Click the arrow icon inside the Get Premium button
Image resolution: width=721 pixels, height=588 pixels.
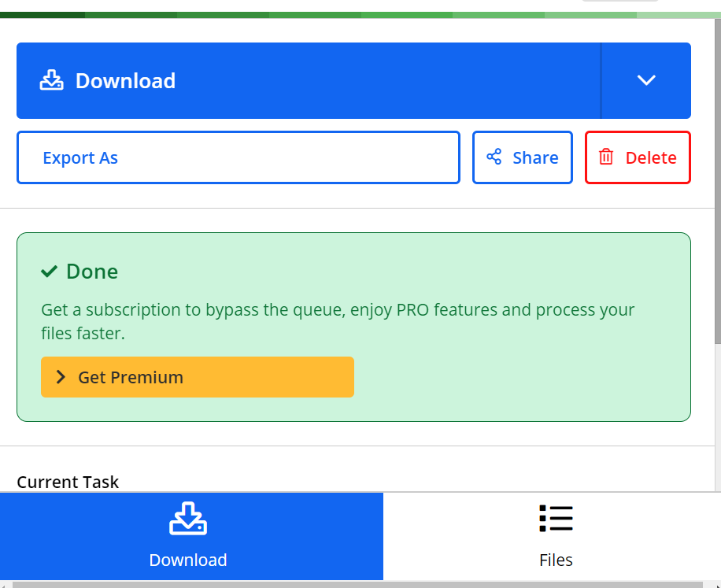(60, 376)
